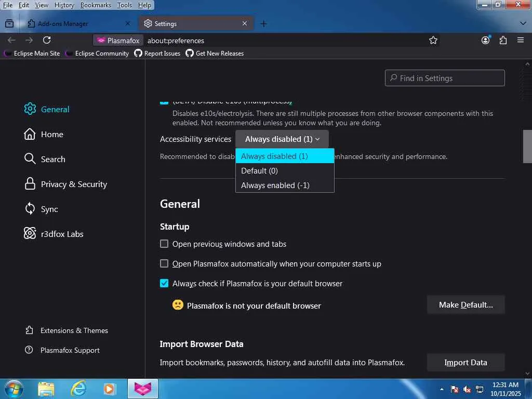This screenshot has height=399, width=532.
Task: Show hidden tray icons arrow
Action: point(442,390)
